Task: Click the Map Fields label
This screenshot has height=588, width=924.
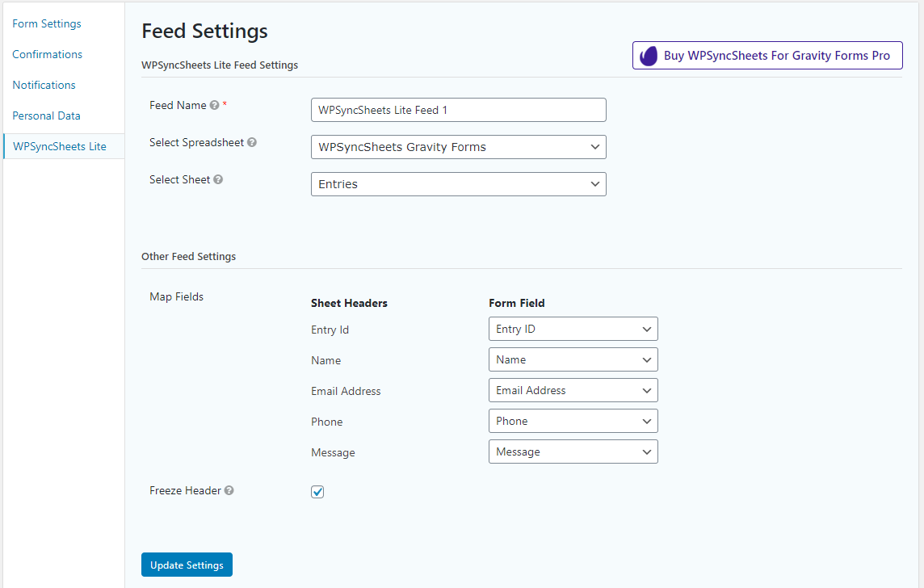Action: pos(176,297)
